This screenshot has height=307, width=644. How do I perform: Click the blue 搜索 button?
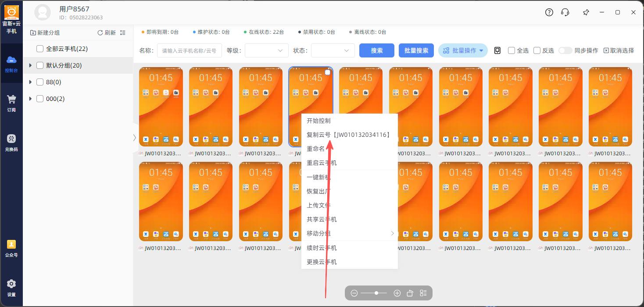point(377,50)
